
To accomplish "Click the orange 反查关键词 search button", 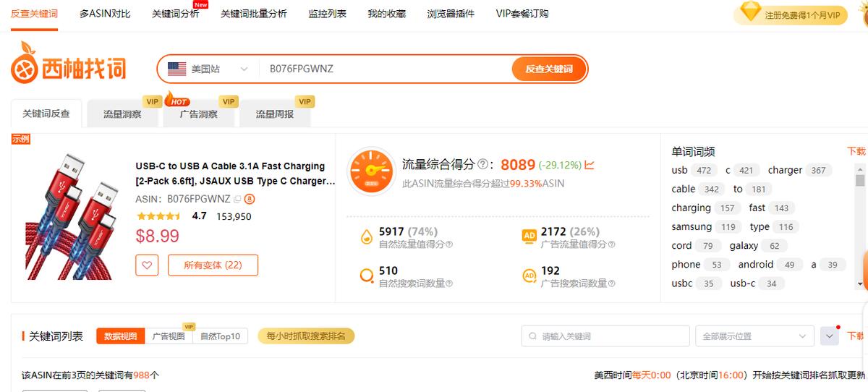I will tap(548, 69).
